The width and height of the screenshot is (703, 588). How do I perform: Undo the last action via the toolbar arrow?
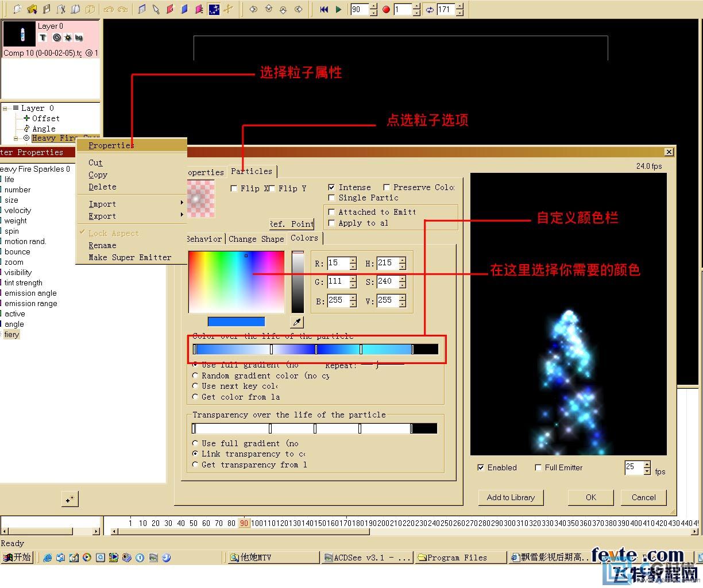(109, 9)
